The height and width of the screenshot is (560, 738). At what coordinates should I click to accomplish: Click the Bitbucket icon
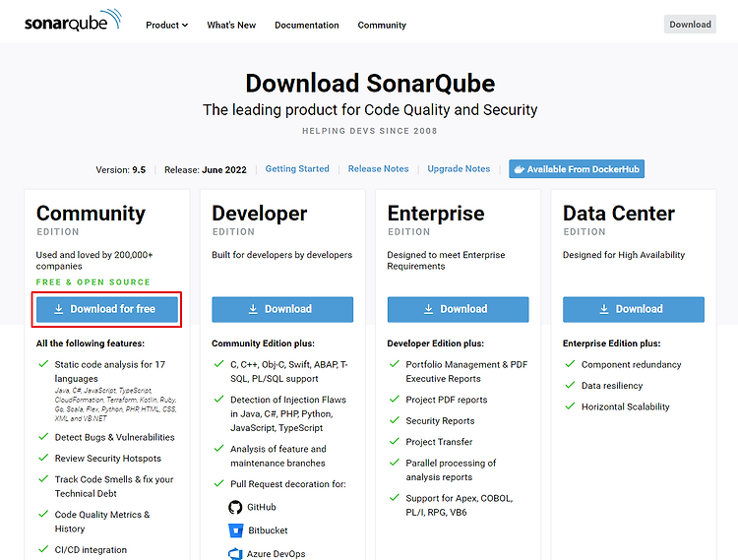pos(236,530)
